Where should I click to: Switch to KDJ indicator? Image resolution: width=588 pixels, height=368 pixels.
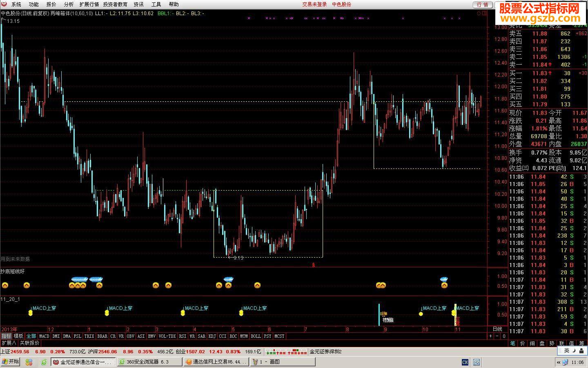tap(212, 336)
